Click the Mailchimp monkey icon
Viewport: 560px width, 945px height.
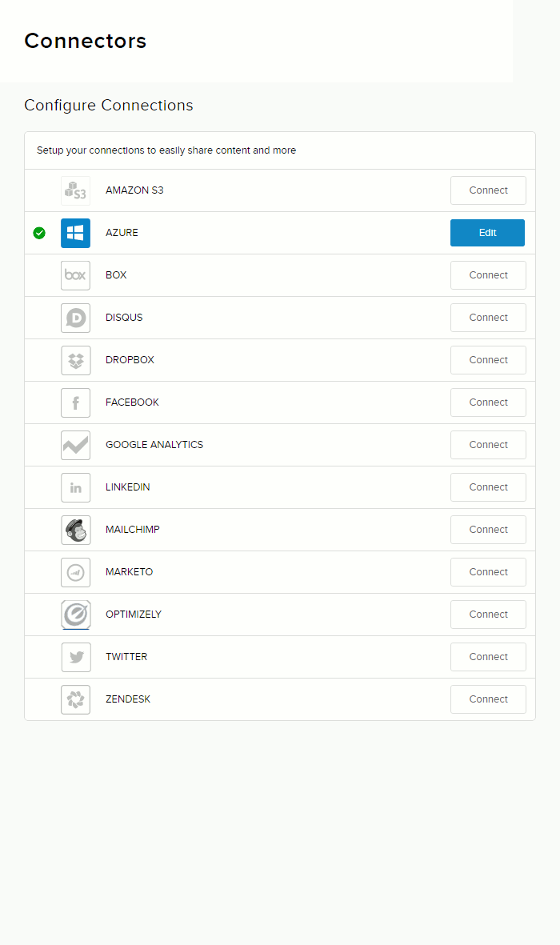[x=75, y=530]
